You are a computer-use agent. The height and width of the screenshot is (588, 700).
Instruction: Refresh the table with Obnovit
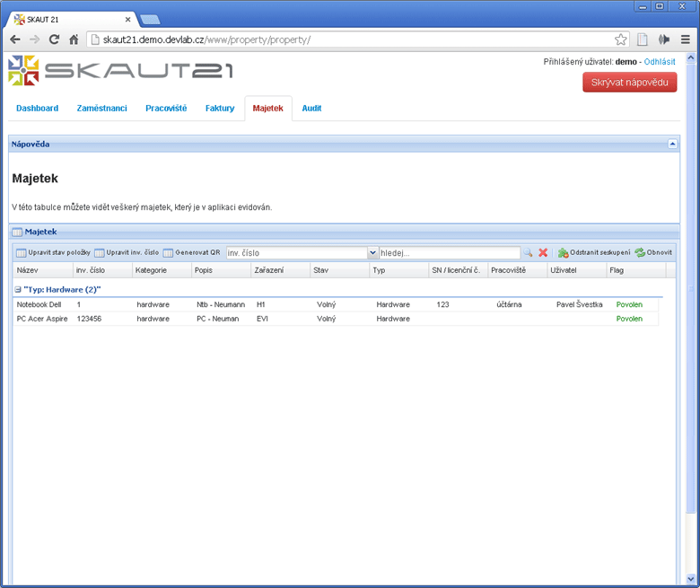pos(652,253)
